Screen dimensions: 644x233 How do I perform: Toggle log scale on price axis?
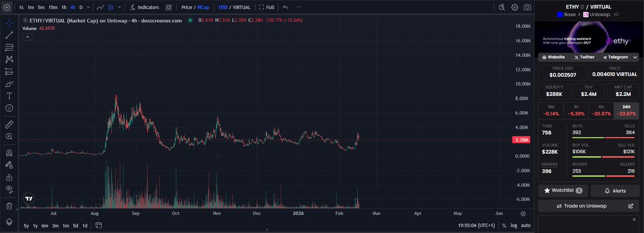(514, 226)
